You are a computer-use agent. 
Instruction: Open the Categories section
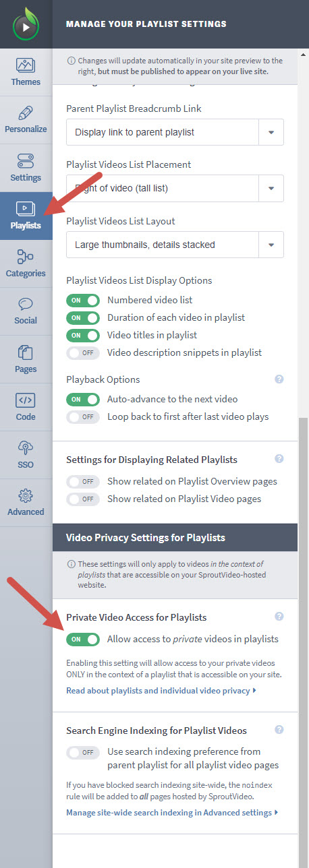[26, 263]
